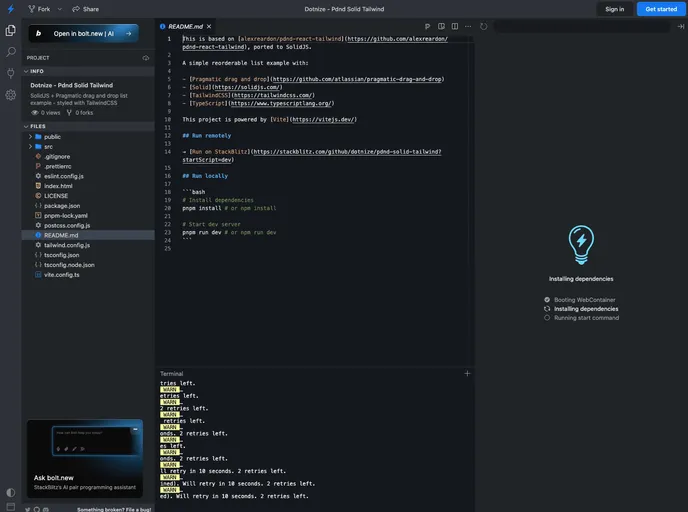Click the GitHub icon in footer
Screen dimensions: 688x512
[x=37, y=509]
